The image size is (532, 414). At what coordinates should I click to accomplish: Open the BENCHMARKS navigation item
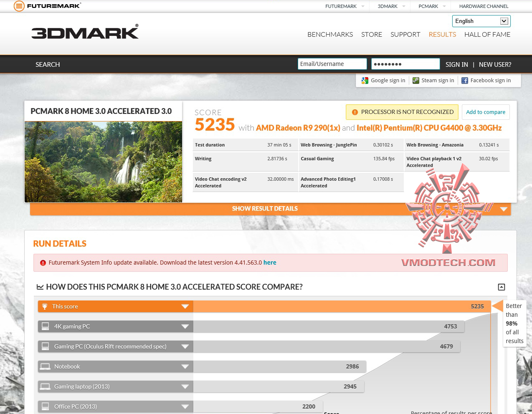click(330, 35)
